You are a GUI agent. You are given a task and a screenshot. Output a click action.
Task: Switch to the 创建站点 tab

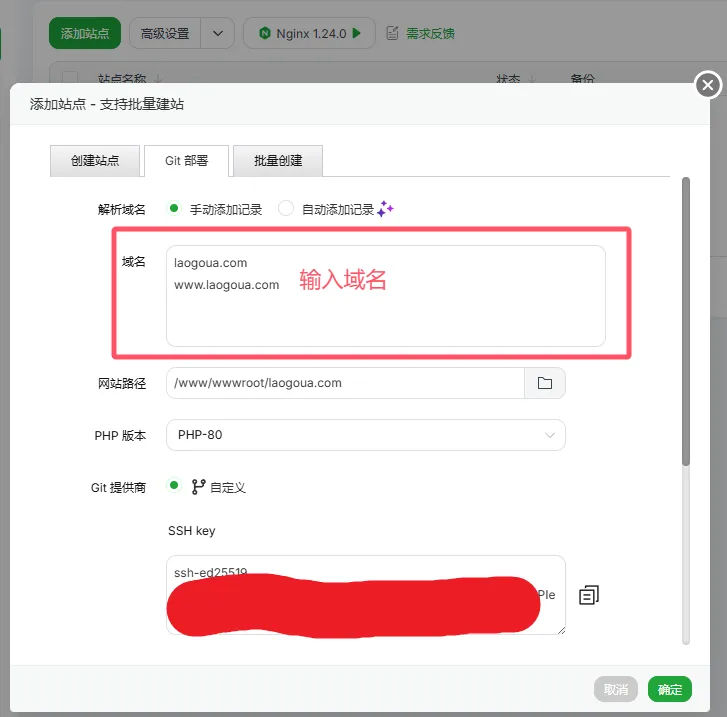(x=95, y=161)
